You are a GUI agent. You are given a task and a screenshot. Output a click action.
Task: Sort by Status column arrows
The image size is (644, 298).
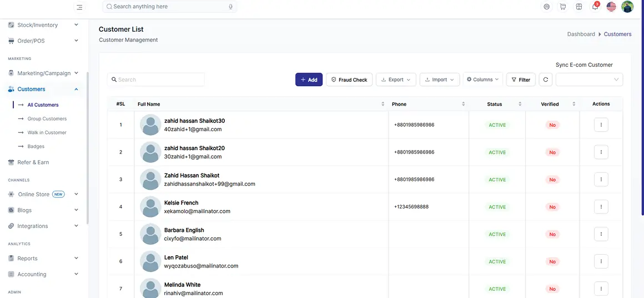click(520, 104)
